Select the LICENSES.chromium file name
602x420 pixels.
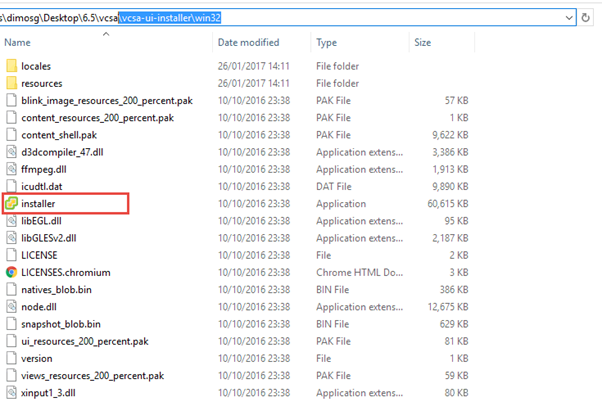pos(66,272)
